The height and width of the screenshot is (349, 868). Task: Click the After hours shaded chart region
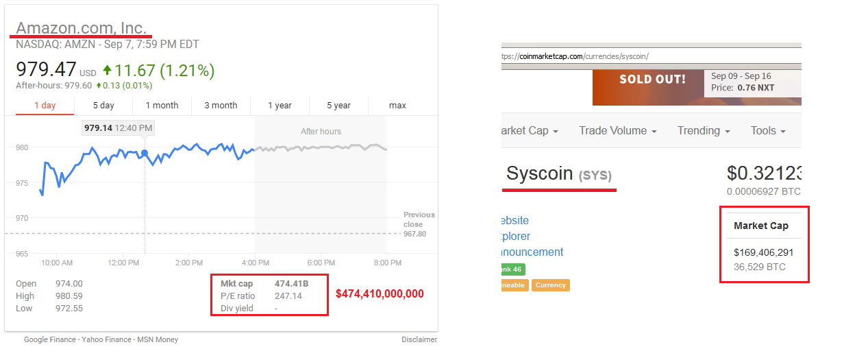point(321,185)
